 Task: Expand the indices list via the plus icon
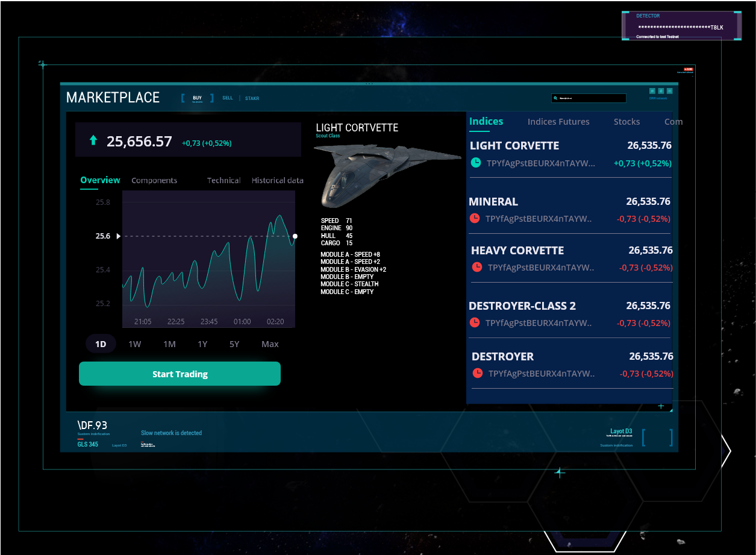tap(661, 406)
